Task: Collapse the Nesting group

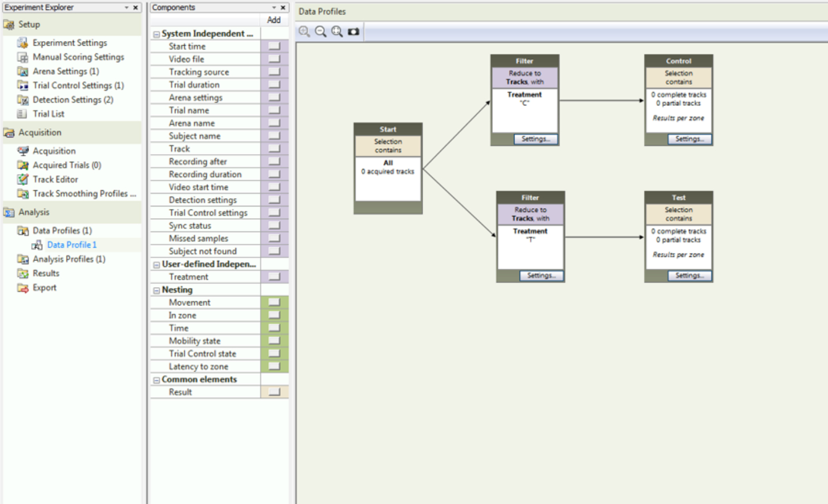Action: point(156,291)
